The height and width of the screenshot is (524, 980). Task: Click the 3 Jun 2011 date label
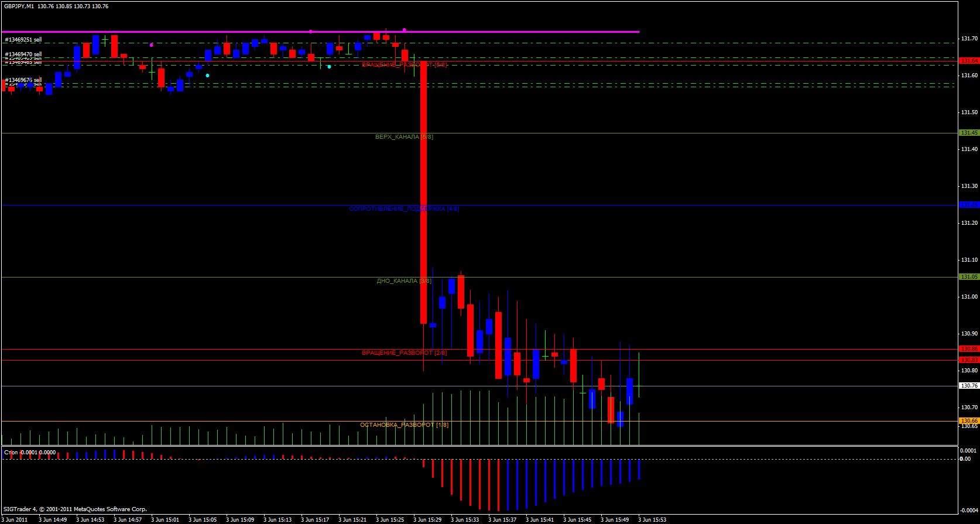15,520
